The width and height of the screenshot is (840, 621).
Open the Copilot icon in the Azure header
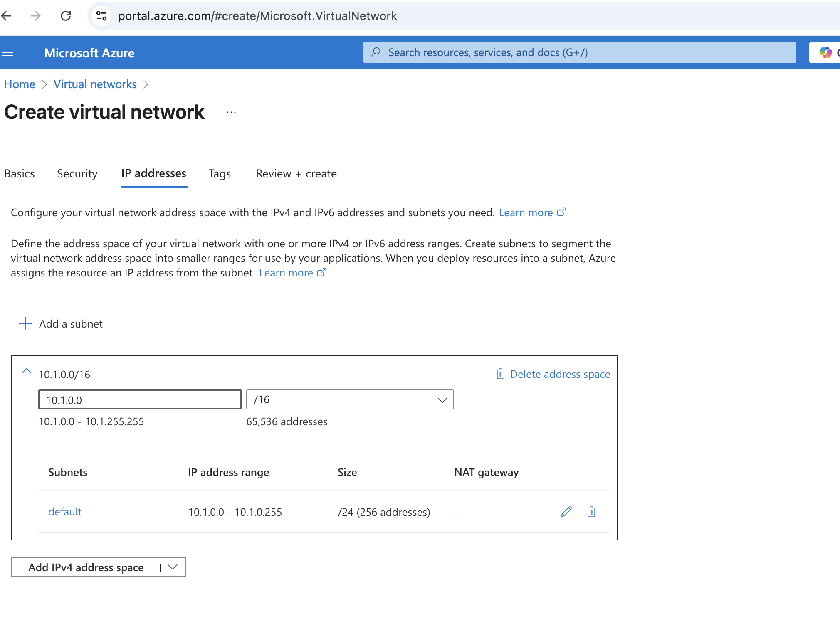825,52
